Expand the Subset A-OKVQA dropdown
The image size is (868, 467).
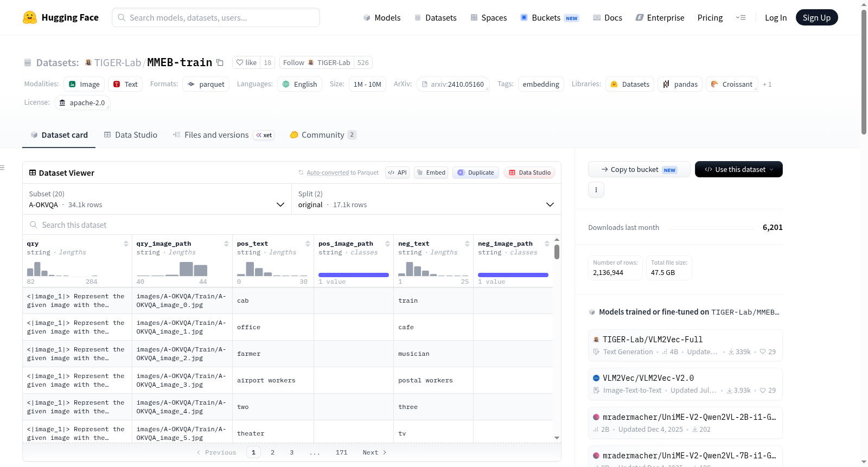click(157, 199)
